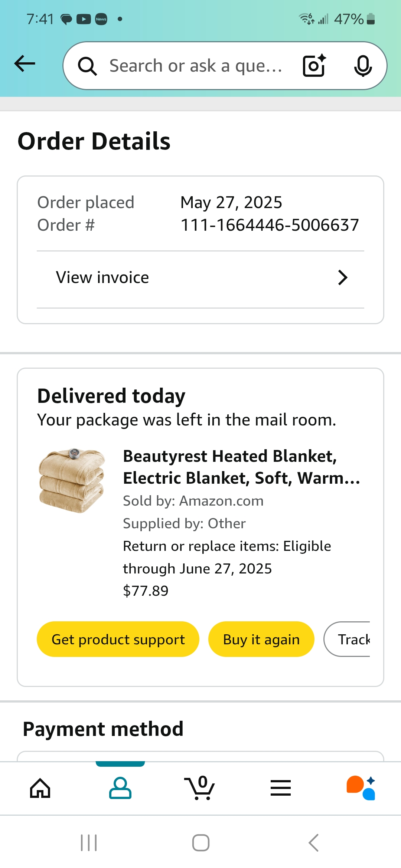This screenshot has height=868, width=401.
Task: Click Buy it again button
Action: [261, 639]
